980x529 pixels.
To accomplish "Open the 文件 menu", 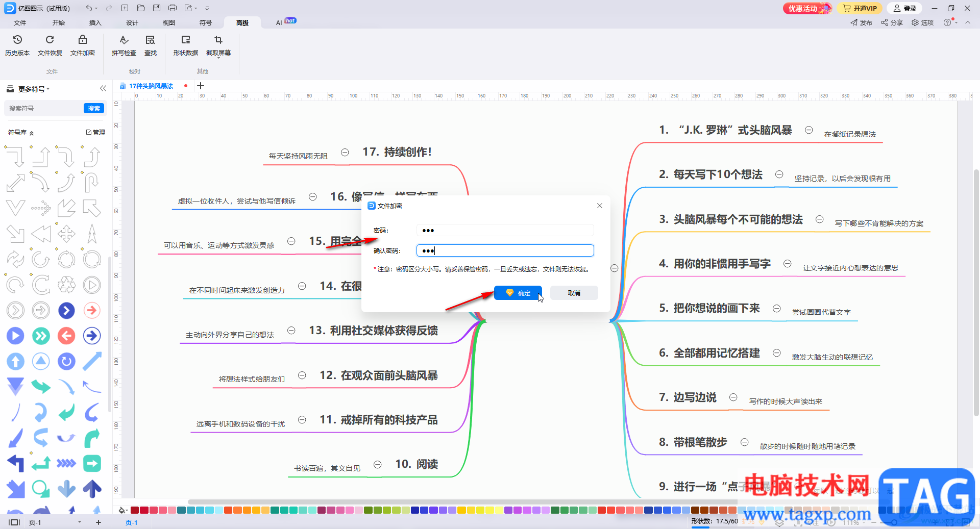I will click(20, 22).
